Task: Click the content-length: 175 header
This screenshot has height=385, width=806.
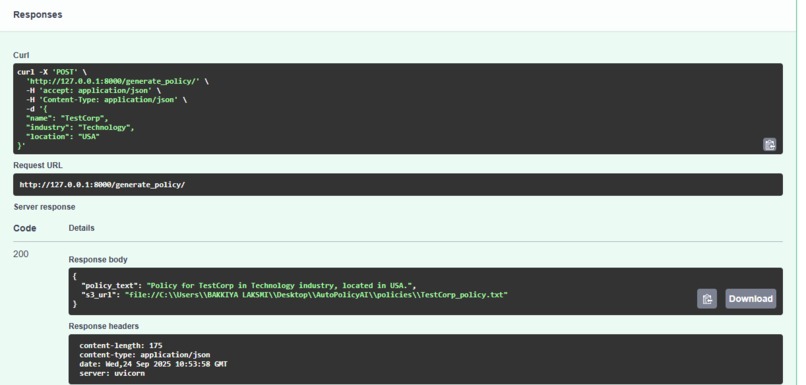Action: coord(121,345)
